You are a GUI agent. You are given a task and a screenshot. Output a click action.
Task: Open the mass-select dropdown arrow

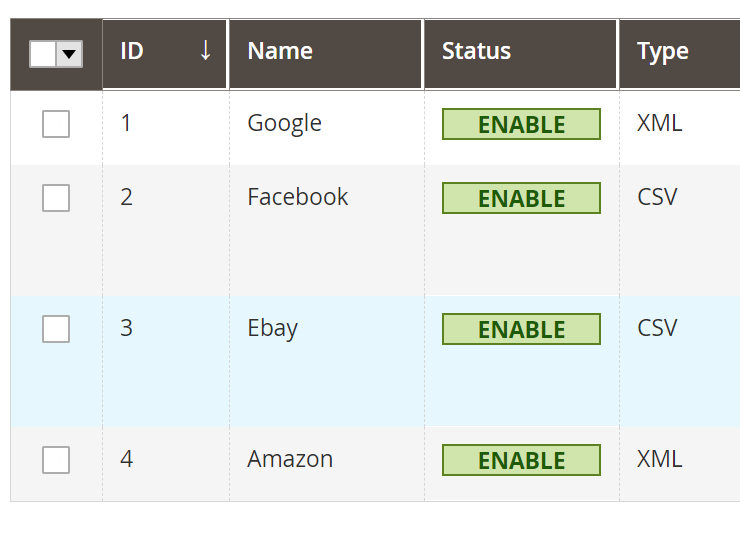click(x=69, y=54)
